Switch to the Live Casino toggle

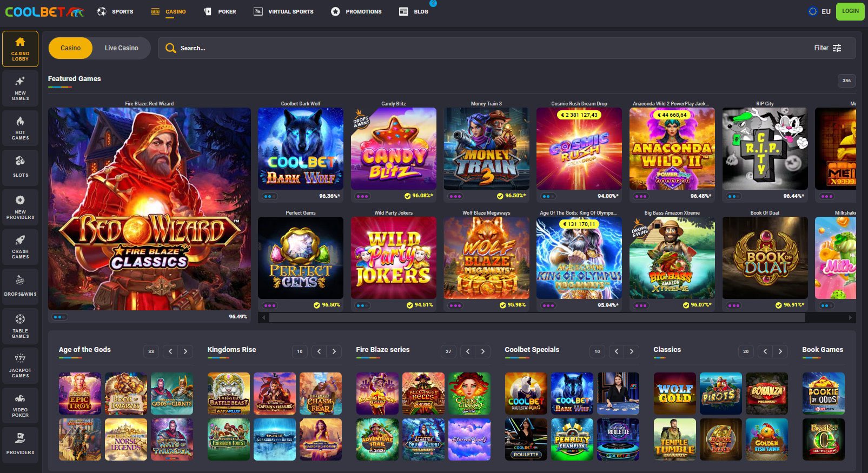click(x=121, y=48)
